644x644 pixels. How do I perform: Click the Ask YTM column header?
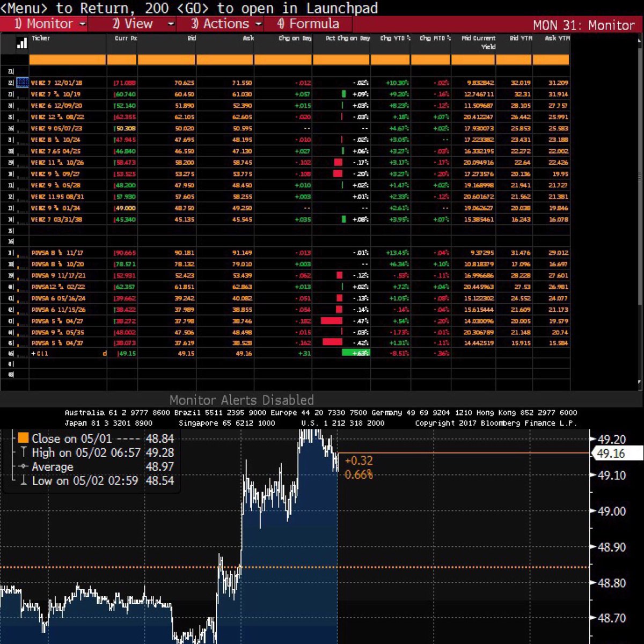(x=557, y=39)
